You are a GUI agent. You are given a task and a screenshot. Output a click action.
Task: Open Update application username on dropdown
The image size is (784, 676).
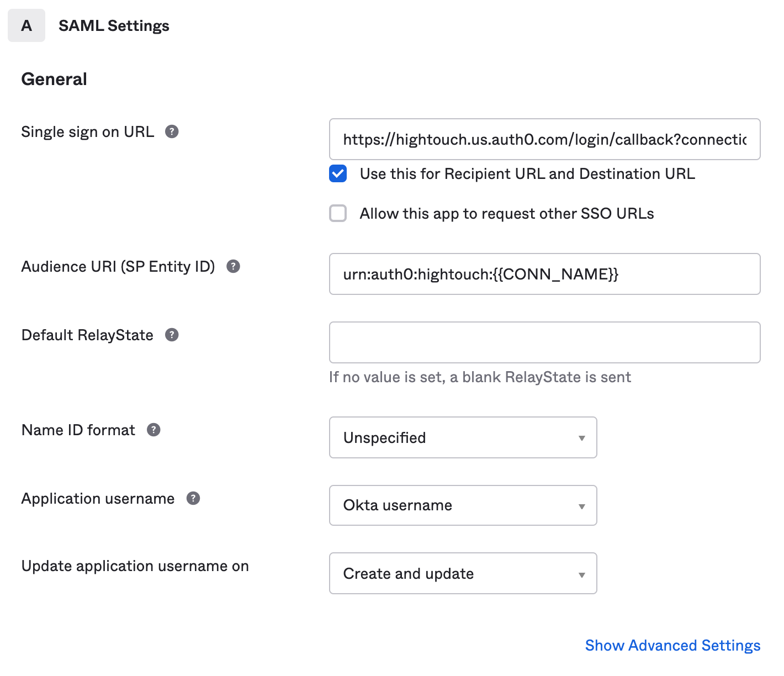pyautogui.click(x=463, y=573)
